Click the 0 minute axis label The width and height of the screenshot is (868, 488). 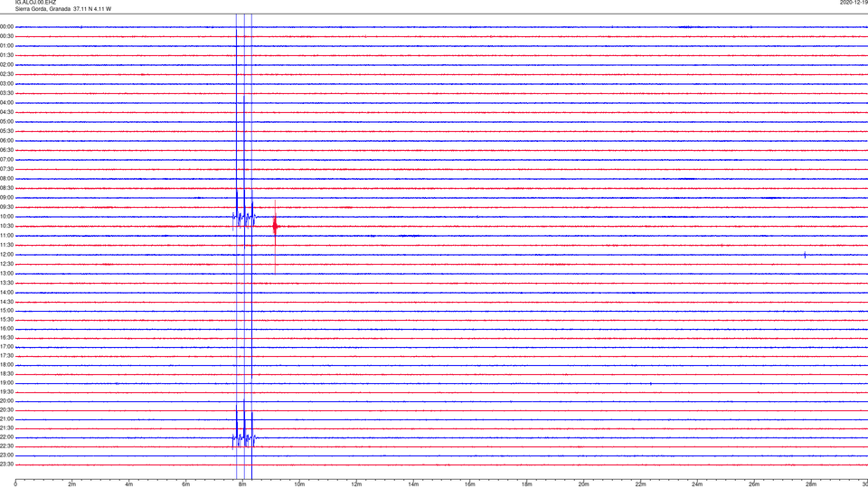pos(15,484)
